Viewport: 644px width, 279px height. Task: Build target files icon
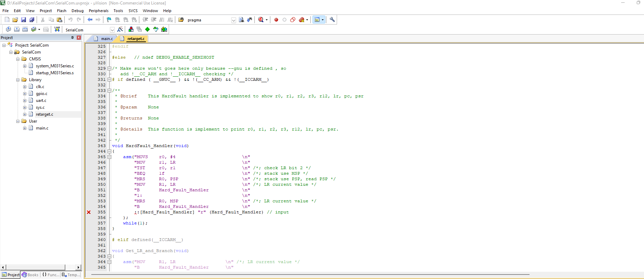point(17,29)
